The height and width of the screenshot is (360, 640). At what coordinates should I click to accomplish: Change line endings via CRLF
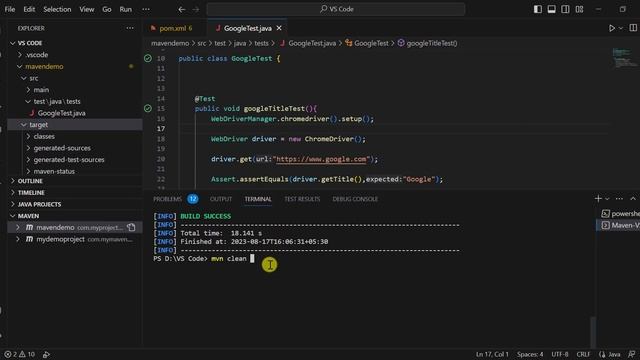pyautogui.click(x=583, y=354)
